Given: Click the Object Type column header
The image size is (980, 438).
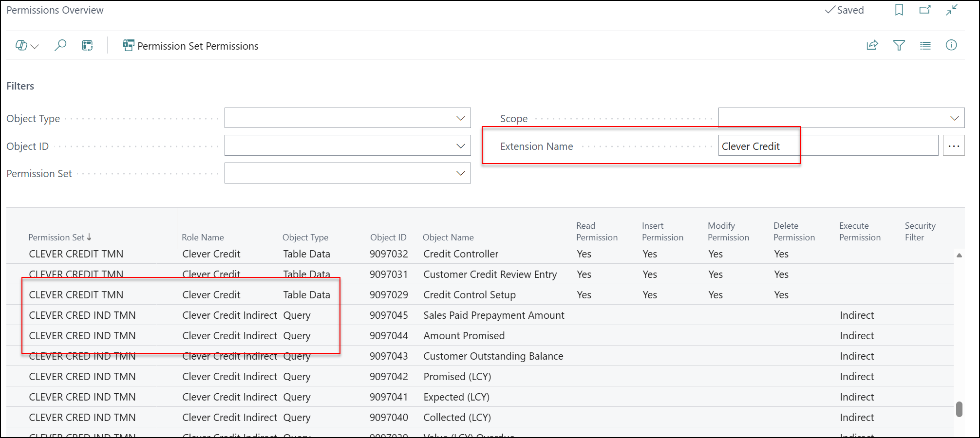Looking at the screenshot, I should tap(305, 237).
